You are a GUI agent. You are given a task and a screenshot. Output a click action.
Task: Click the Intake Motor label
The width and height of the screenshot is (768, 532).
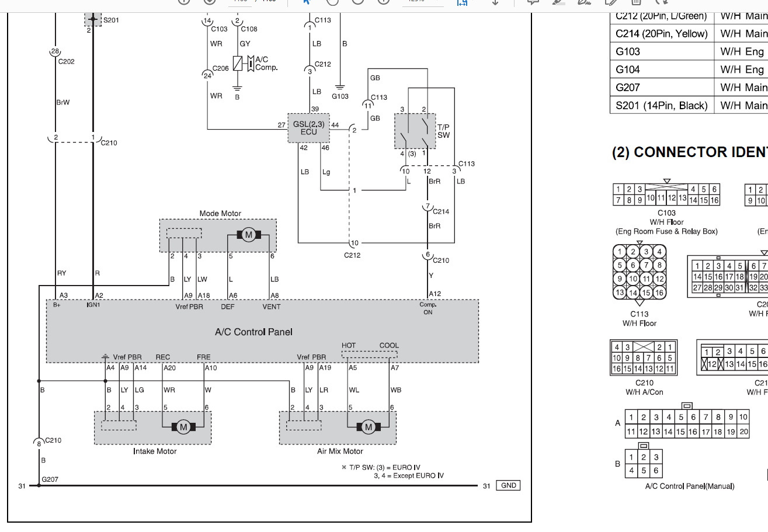tap(155, 451)
